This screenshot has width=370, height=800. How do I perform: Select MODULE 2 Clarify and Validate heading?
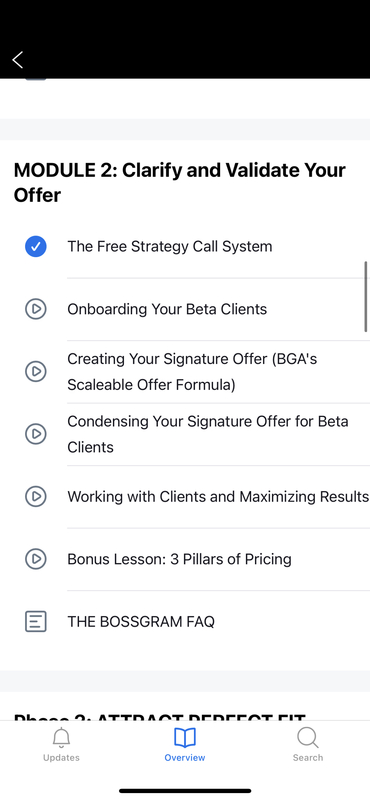pyautogui.click(x=180, y=183)
